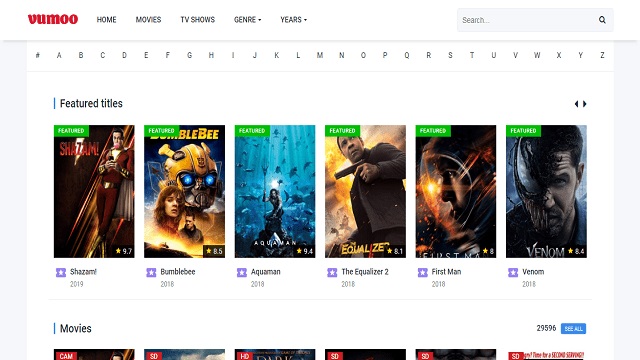Click the See All movies button
640x360 pixels.
coord(573,329)
